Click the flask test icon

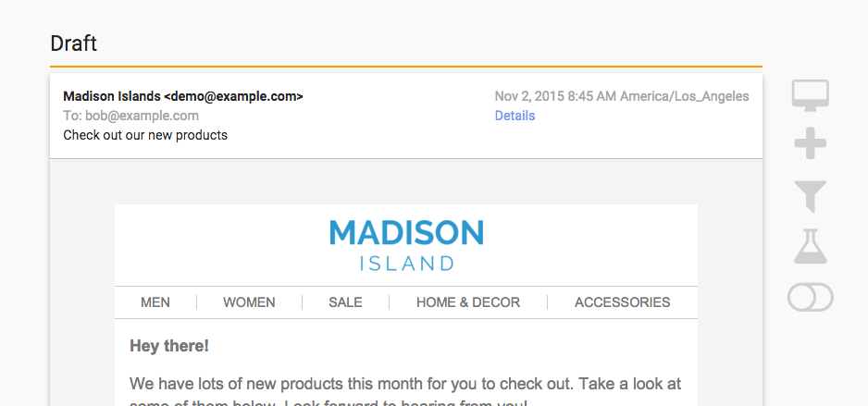[x=810, y=246]
